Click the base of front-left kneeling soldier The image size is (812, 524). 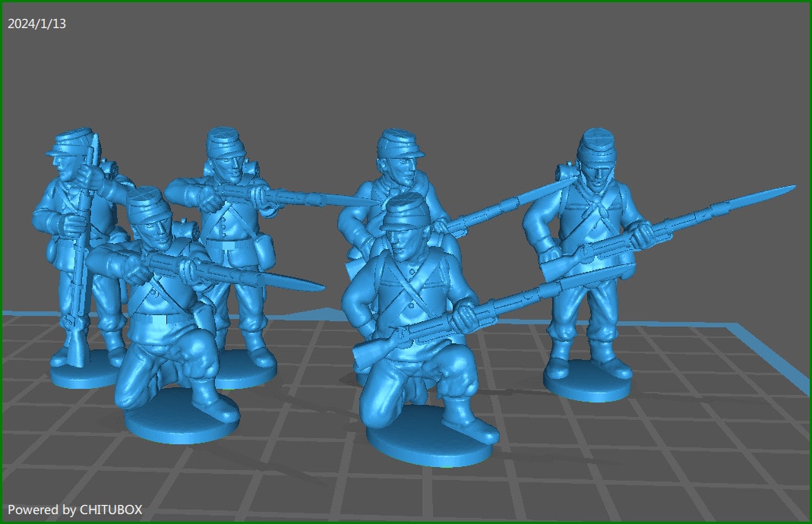point(181,423)
